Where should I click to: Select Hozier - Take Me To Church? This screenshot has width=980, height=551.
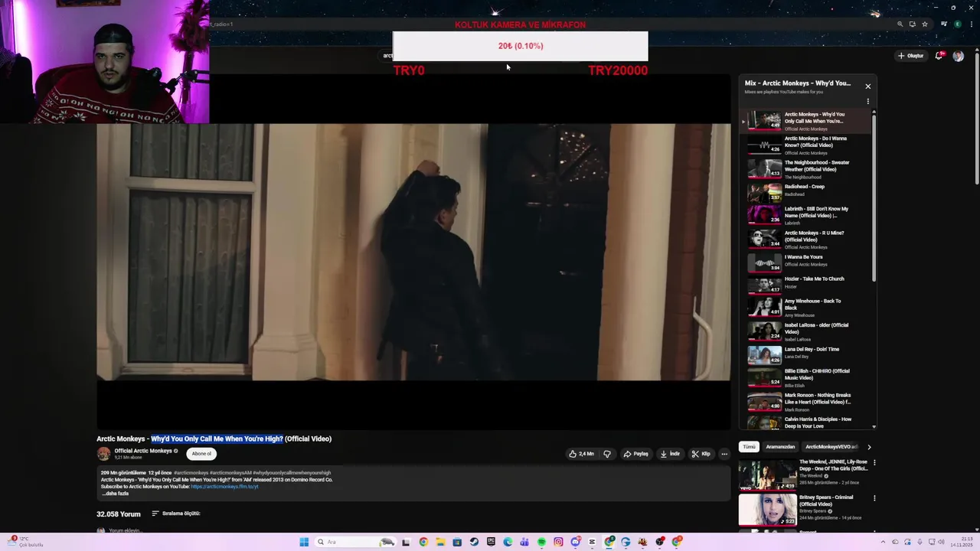coord(806,284)
